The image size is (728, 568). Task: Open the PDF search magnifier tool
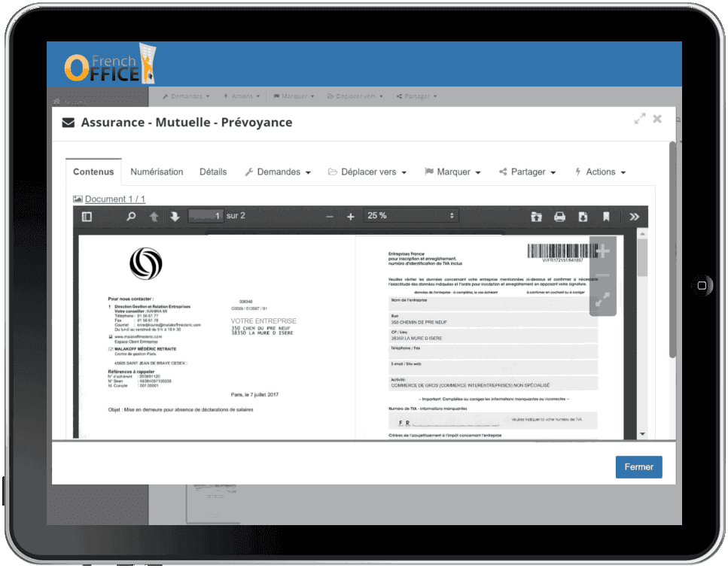tap(132, 216)
